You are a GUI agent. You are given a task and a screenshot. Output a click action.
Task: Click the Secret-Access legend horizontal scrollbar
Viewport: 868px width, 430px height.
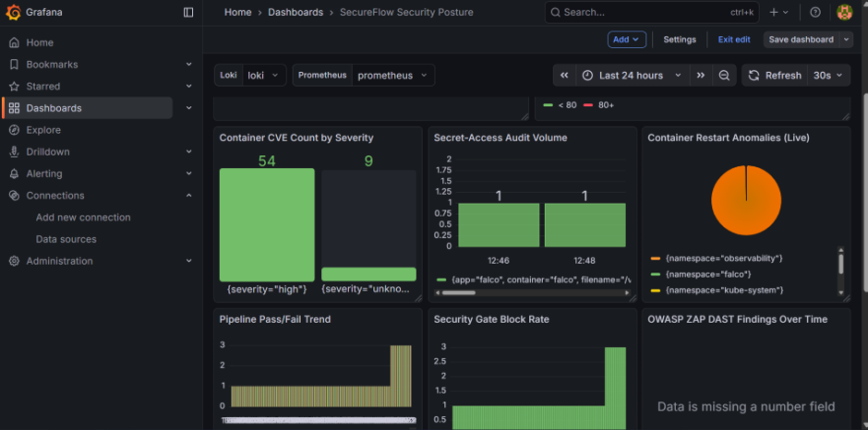pos(458,293)
